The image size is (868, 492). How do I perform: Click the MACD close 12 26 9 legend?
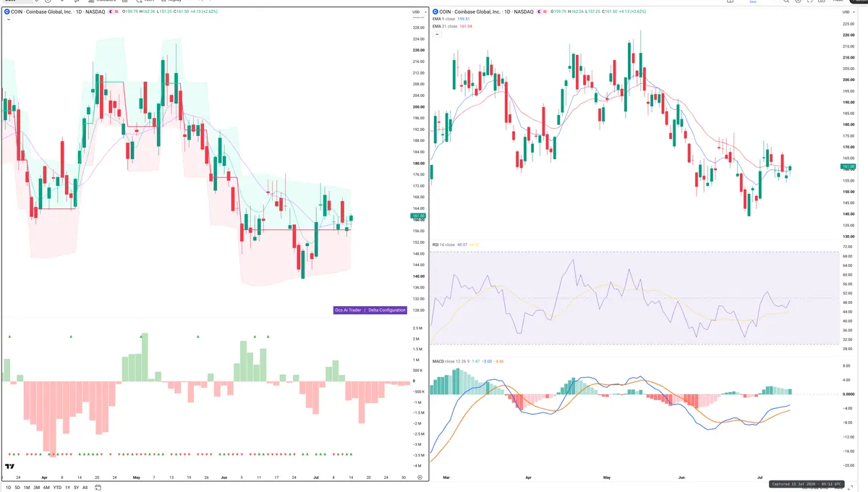point(451,360)
